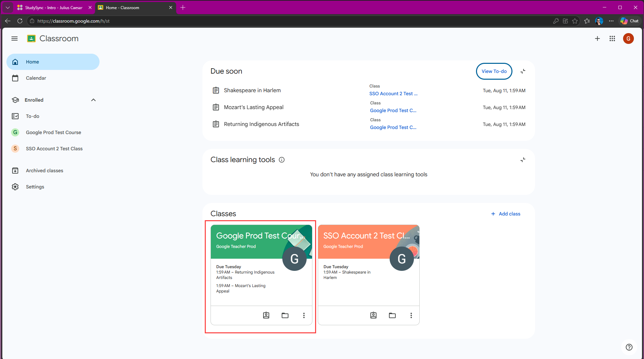Open Google Prod Test Course in sidebar
Image resolution: width=644 pixels, height=359 pixels.
[x=53, y=132]
